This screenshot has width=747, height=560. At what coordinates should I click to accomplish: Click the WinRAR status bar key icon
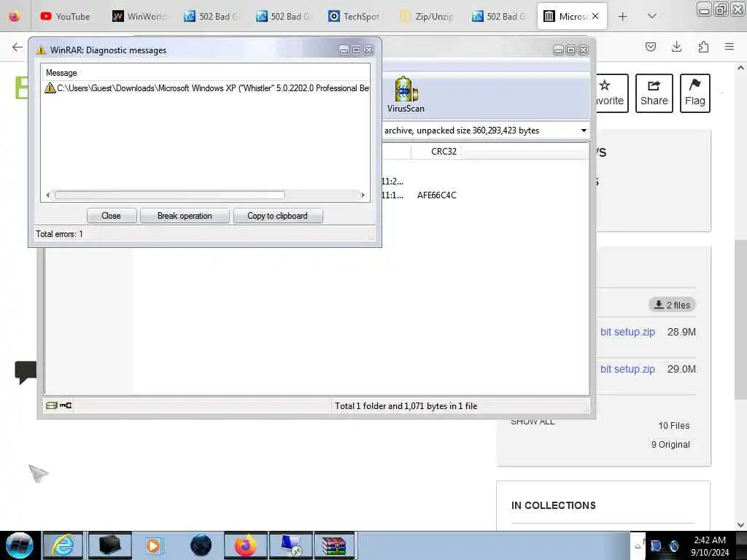[x=66, y=405]
